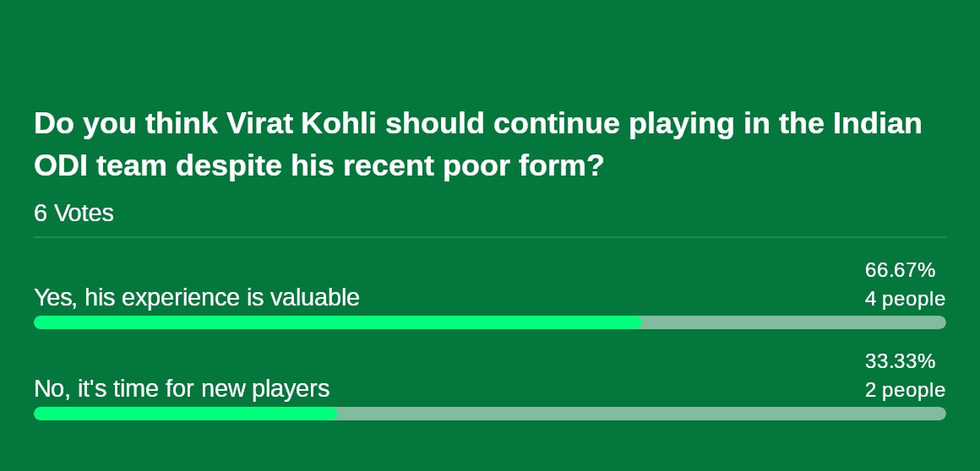Click 'poor form?' at the question's end

(524, 167)
